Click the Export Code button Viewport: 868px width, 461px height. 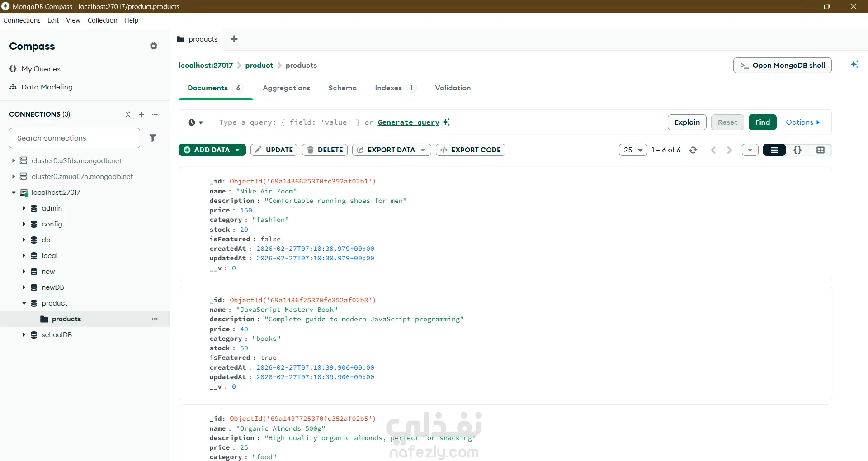(471, 150)
